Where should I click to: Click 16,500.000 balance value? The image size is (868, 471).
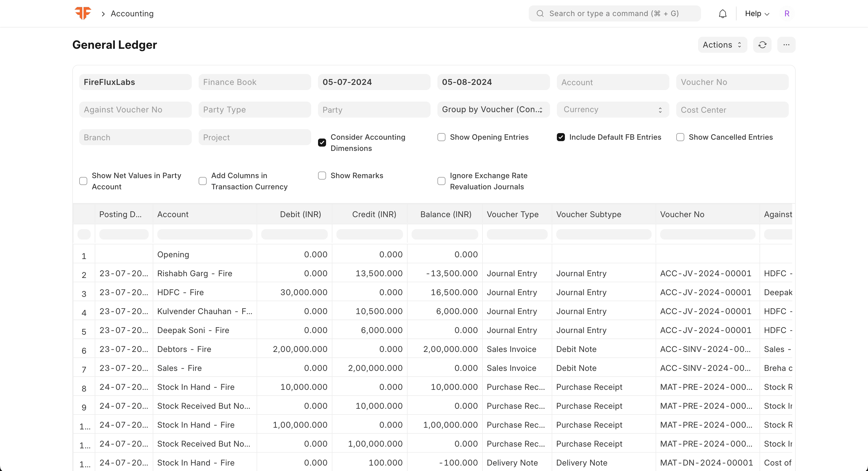click(x=454, y=292)
